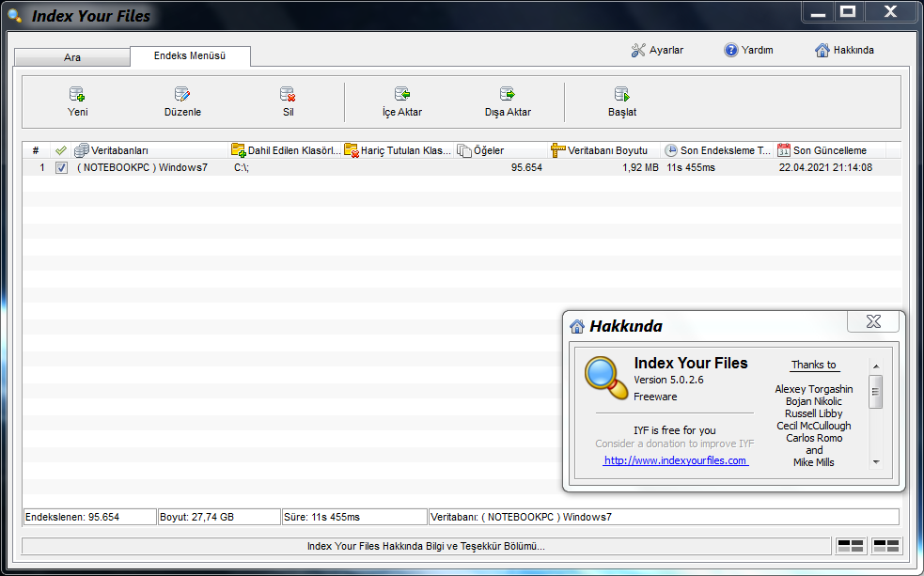The height and width of the screenshot is (576, 924).
Task: Click the Endekslenen: 95.654 status field
Action: click(89, 517)
